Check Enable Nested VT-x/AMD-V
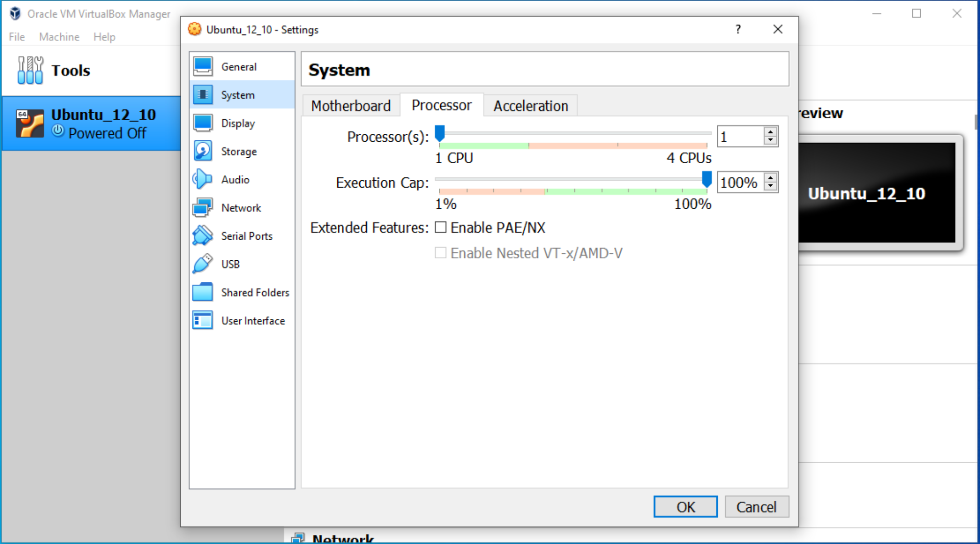 440,253
